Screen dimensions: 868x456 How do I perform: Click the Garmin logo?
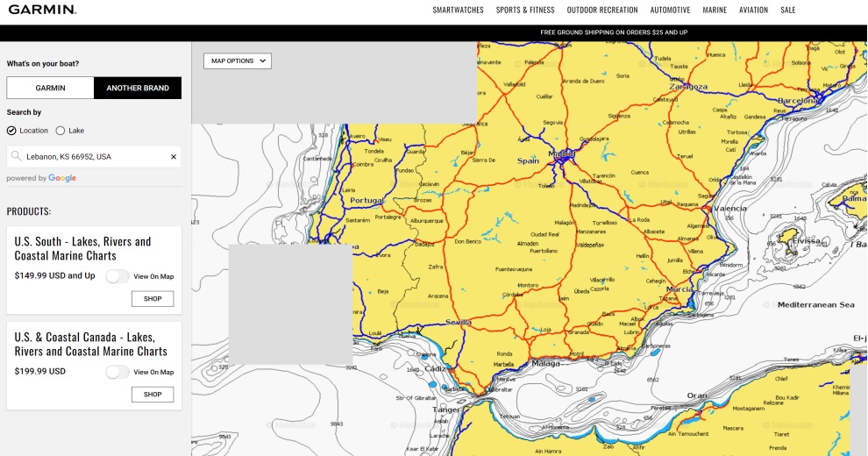coord(41,11)
